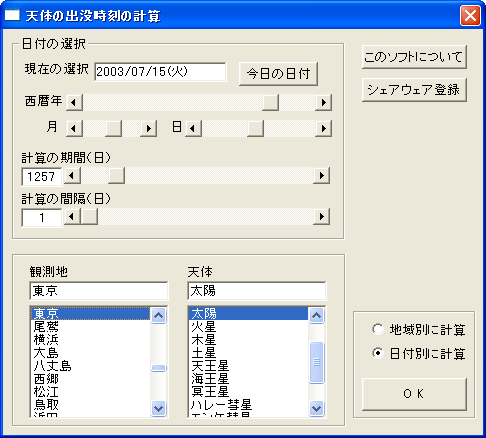Decrease 計算の間隔 with left arrow
The width and height of the screenshot is (486, 438).
point(72,217)
